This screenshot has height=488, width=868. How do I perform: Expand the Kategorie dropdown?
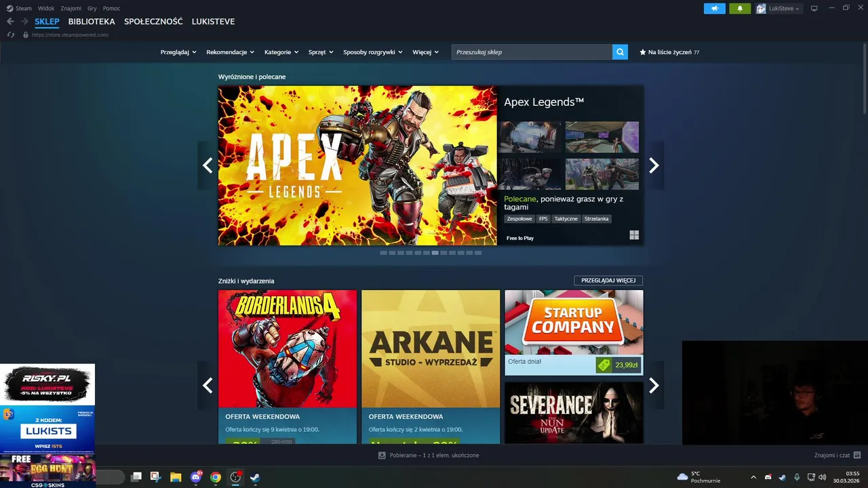coord(281,52)
